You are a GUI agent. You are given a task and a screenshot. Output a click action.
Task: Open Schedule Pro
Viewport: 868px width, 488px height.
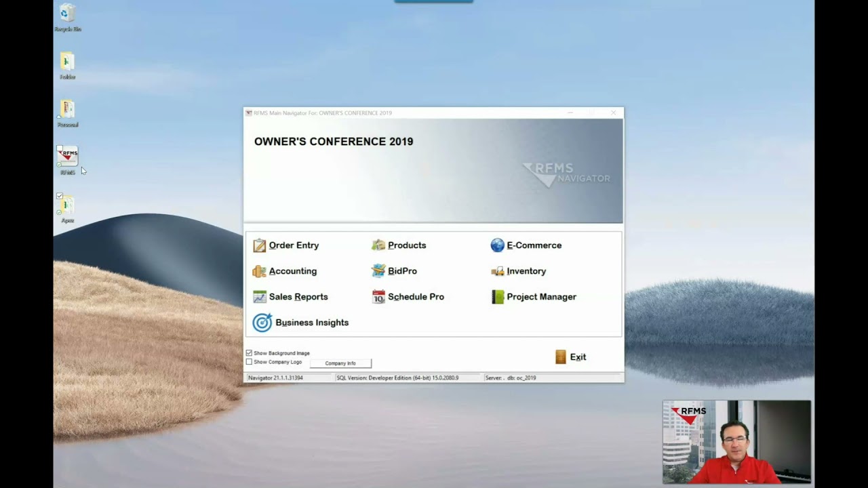click(408, 297)
